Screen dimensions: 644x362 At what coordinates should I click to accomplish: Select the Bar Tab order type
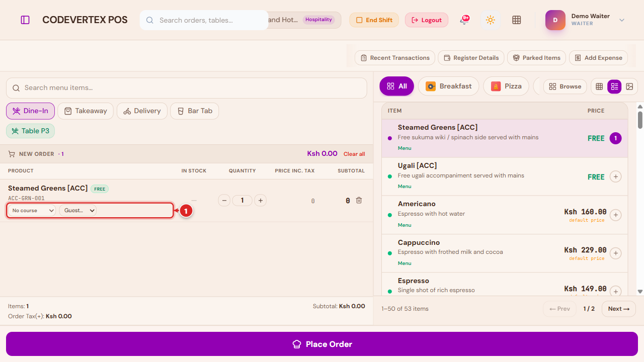click(195, 111)
